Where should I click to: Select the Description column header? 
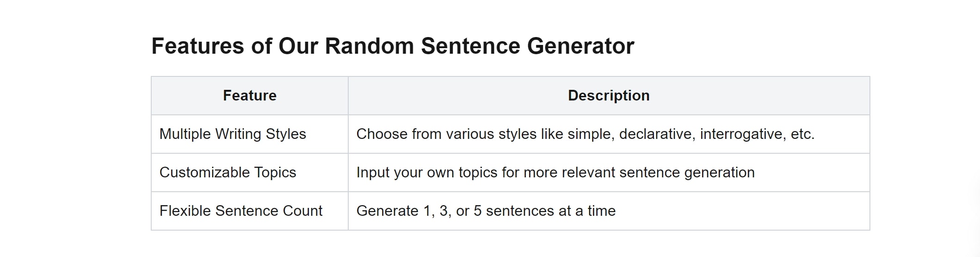point(609,95)
